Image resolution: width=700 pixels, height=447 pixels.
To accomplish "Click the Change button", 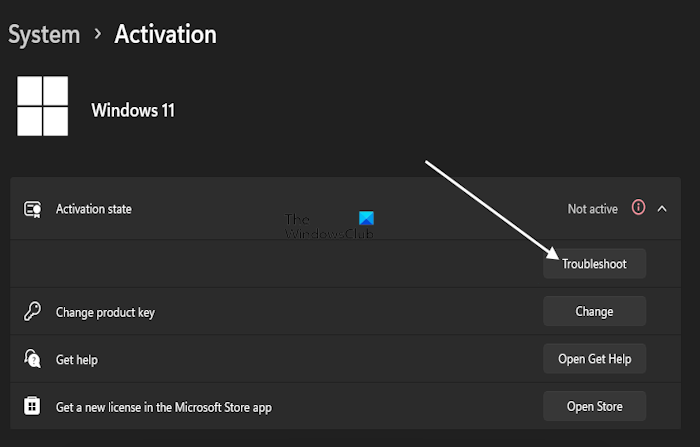I will coord(594,312).
